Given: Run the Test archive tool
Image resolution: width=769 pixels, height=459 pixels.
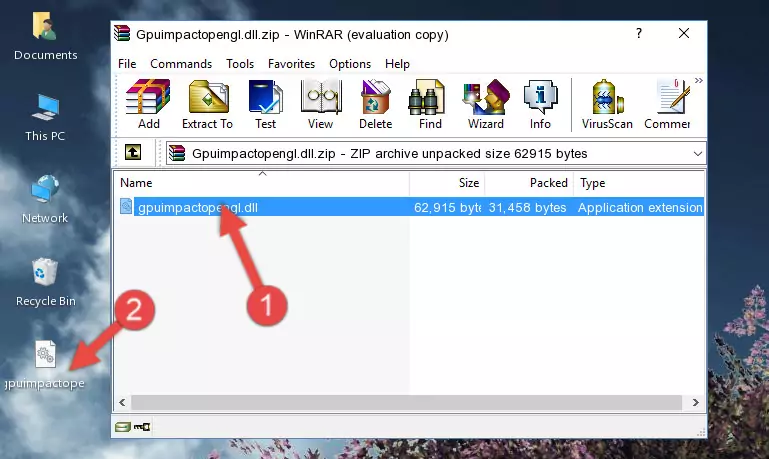Looking at the screenshot, I should click(265, 104).
